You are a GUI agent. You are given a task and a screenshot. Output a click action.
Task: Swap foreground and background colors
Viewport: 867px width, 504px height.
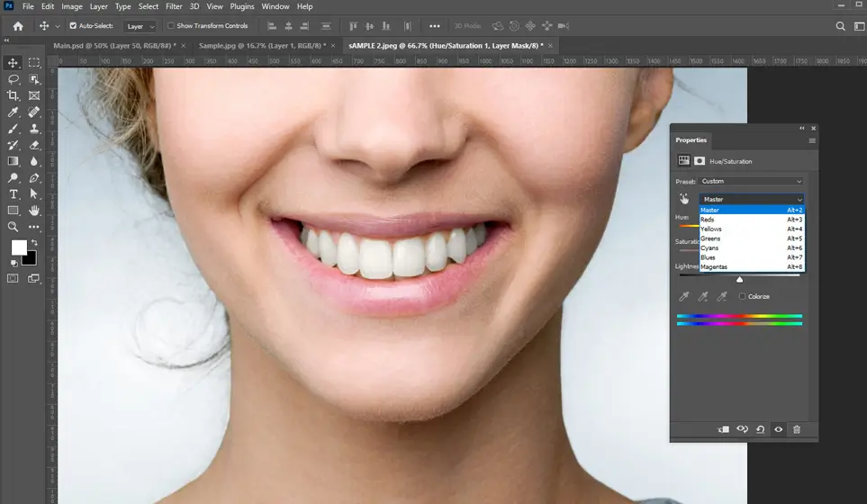pyautogui.click(x=35, y=243)
